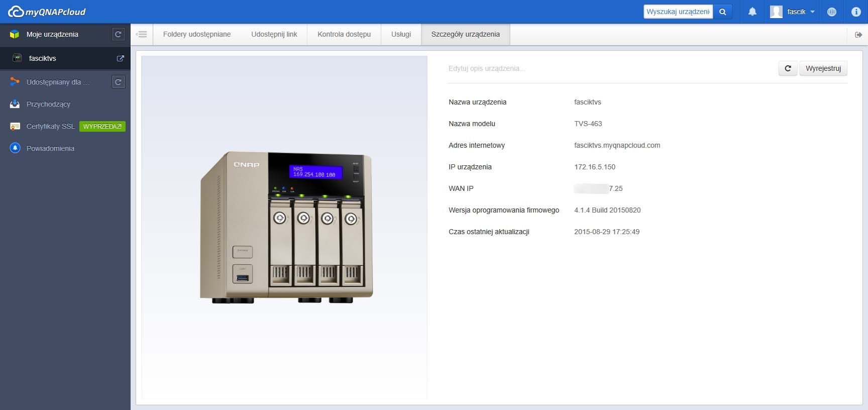Expand the fascik account dropdown

[x=813, y=12]
